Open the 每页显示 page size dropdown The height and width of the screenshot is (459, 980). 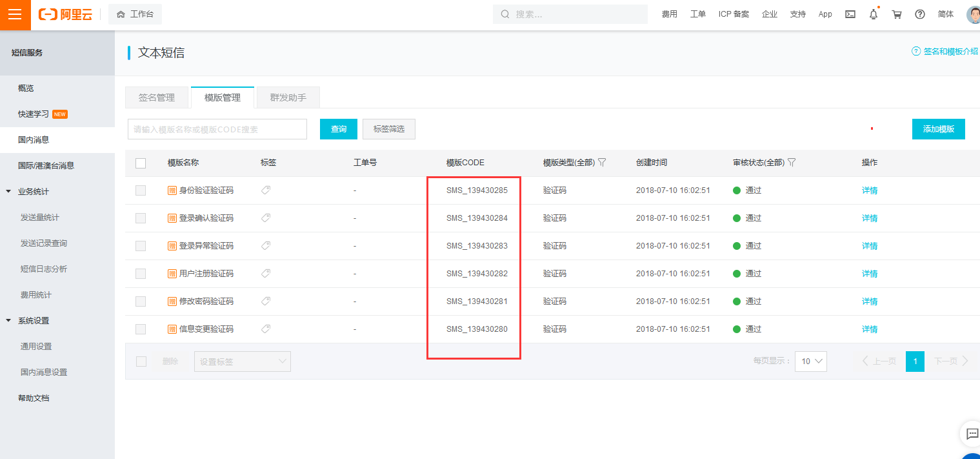coord(810,362)
